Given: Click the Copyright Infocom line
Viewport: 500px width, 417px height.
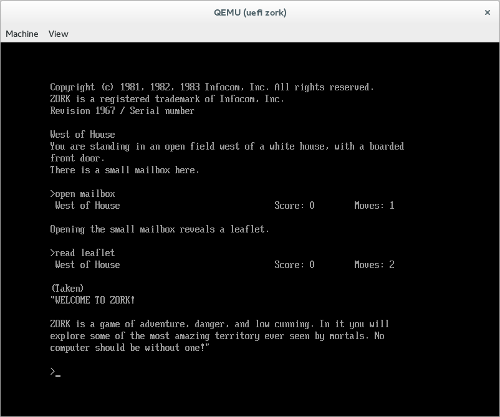Looking at the screenshot, I should click(212, 87).
